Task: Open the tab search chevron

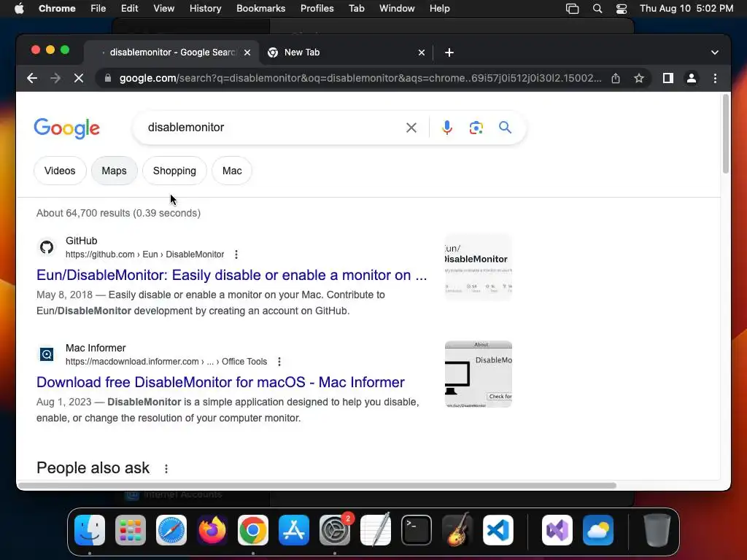Action: coord(715,52)
